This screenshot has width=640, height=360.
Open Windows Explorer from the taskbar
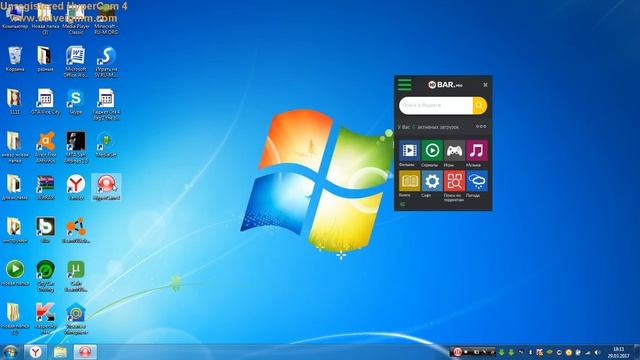coord(60,352)
